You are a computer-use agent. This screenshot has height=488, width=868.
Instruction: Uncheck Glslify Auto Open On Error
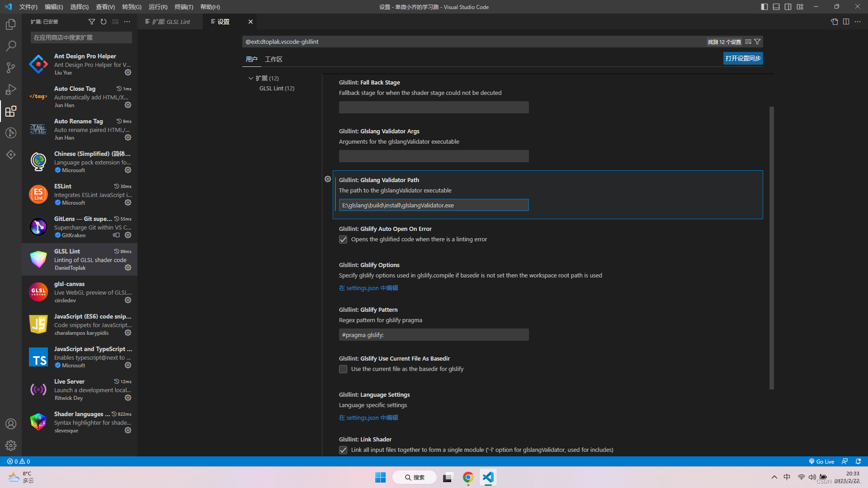[x=343, y=239]
